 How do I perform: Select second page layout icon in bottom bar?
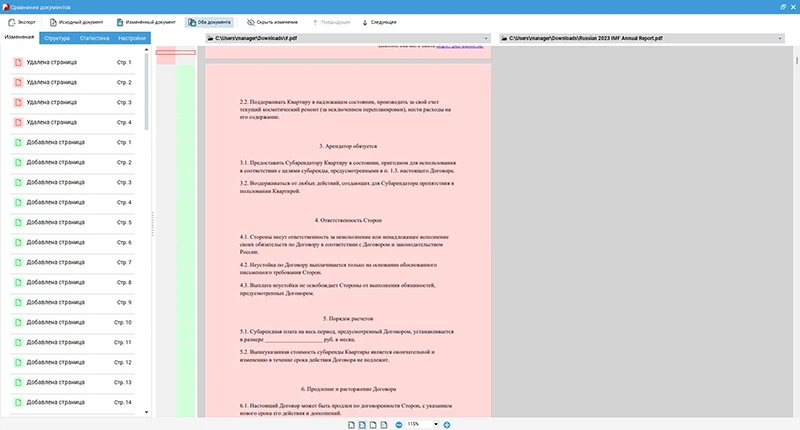tap(362, 425)
